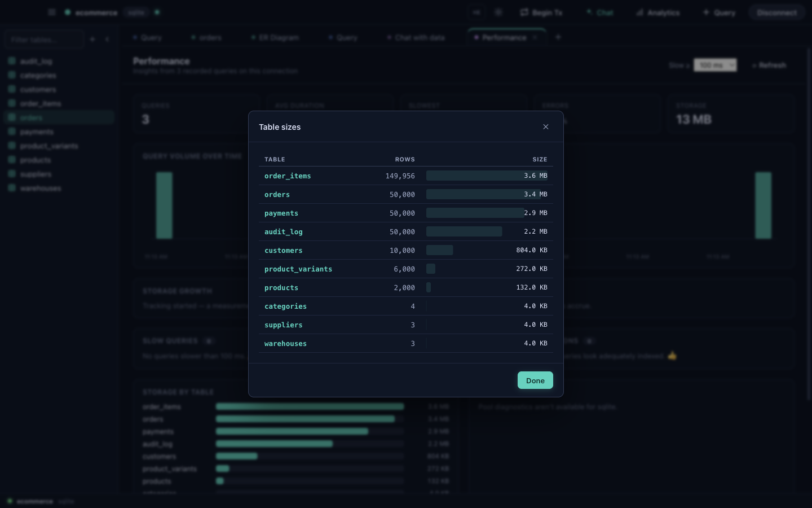Click orders in the Table sizes list

point(277,195)
